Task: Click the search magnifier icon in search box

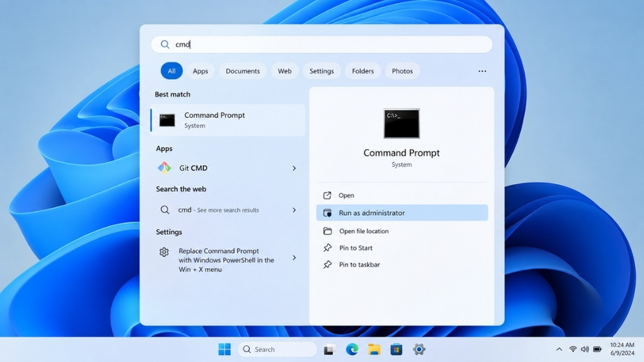Action: [165, 44]
